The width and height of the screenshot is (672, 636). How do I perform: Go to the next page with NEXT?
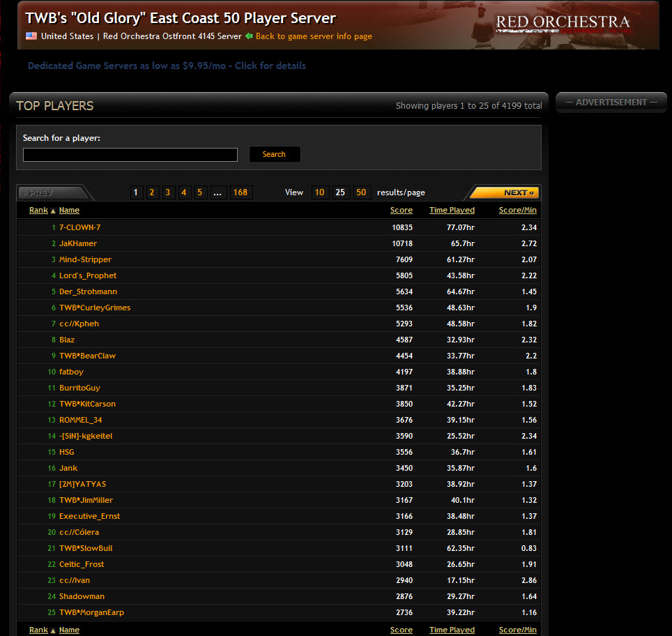tap(505, 192)
